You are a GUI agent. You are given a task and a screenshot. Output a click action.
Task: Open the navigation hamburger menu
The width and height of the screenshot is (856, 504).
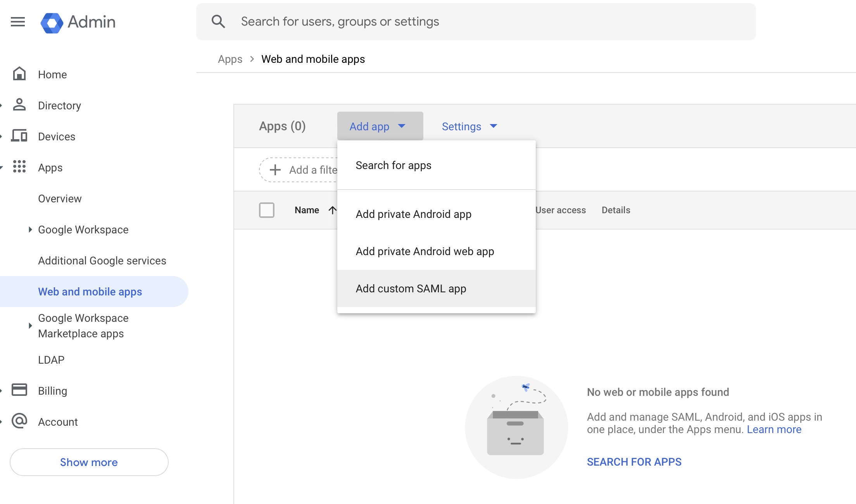(17, 22)
